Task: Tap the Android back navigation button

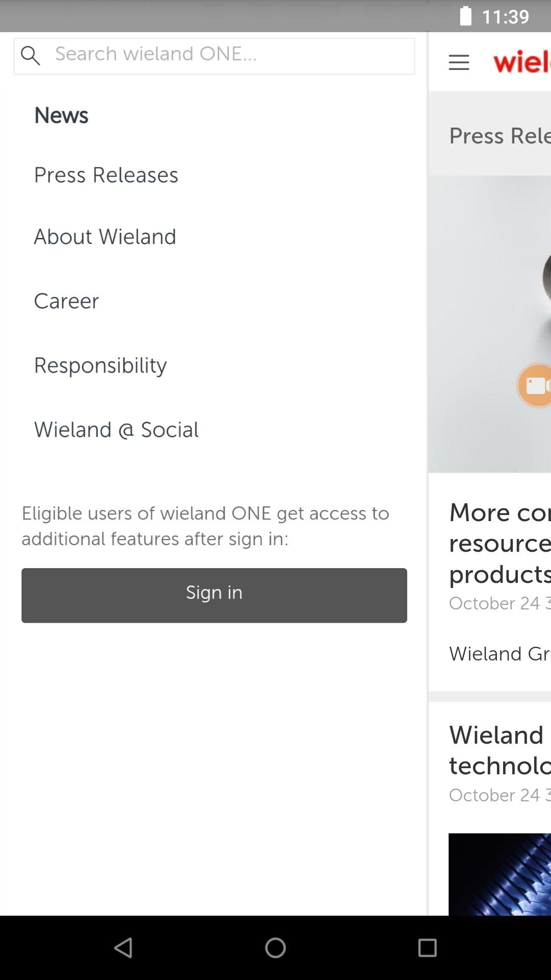Action: click(x=123, y=948)
